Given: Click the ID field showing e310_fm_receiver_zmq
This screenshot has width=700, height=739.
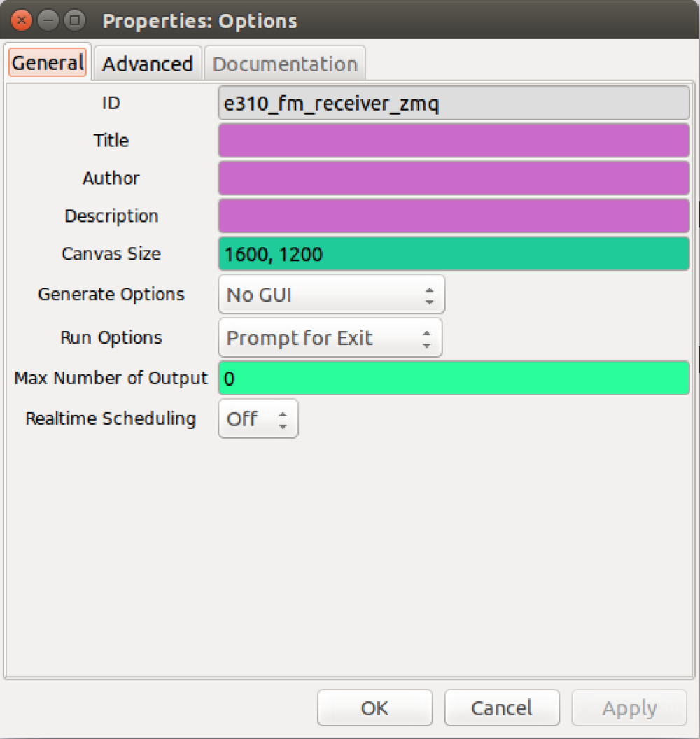Looking at the screenshot, I should (x=454, y=103).
